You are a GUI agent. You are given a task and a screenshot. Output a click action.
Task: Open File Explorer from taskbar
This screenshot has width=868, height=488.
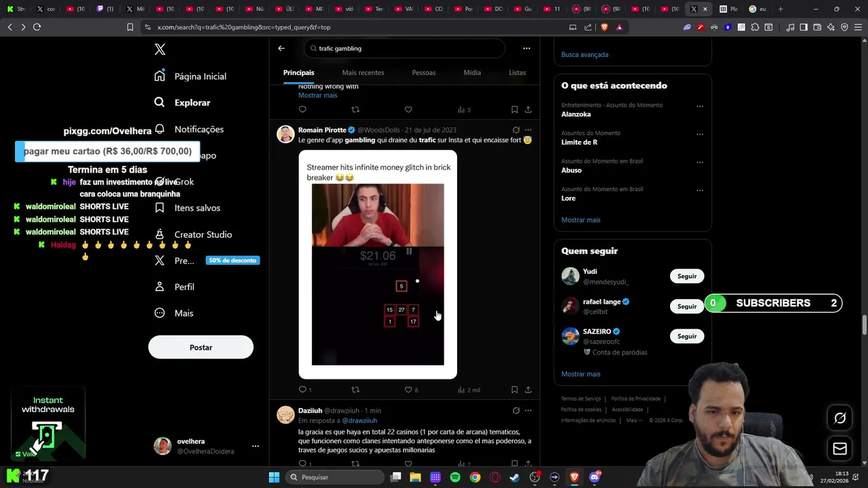pos(416,477)
